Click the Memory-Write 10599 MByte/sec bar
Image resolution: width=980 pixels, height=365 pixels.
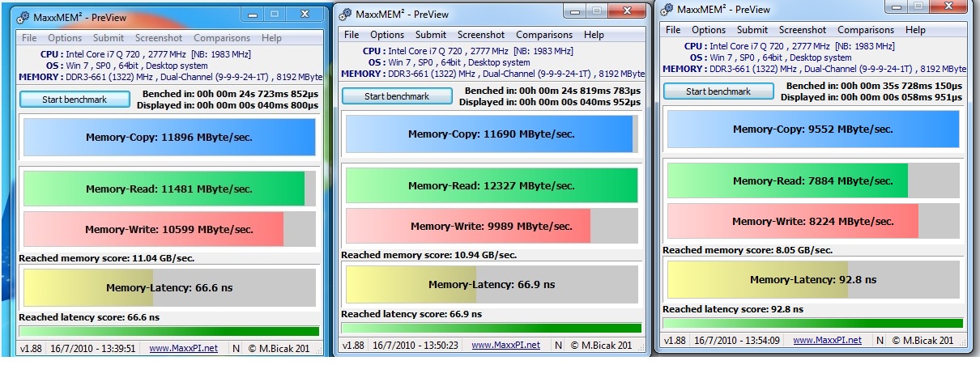[168, 229]
